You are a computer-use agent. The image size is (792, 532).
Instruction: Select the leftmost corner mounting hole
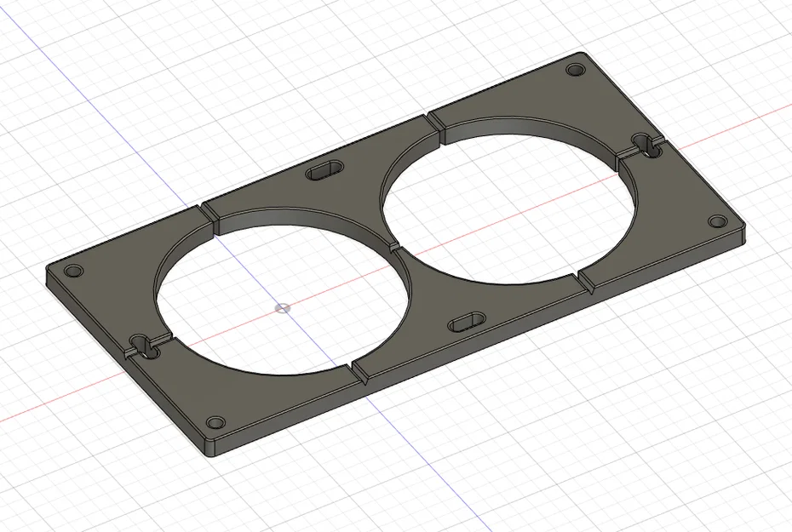click(x=74, y=271)
